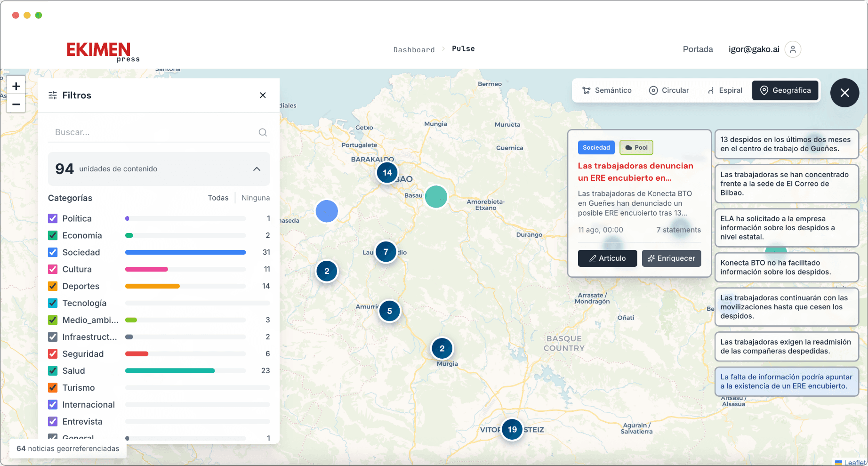Toggle the Economía checkbox
Viewport: 868px width, 466px height.
point(53,235)
